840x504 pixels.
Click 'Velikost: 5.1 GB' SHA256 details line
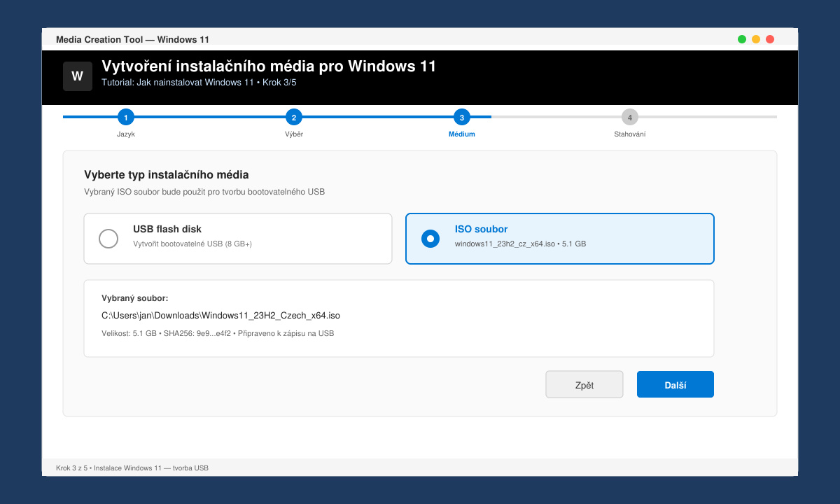point(218,333)
